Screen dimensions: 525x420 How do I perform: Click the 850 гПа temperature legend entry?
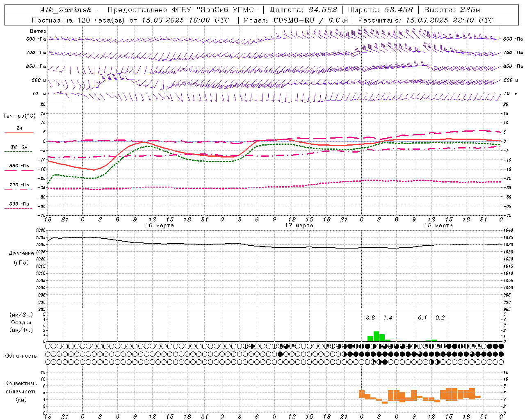[x=19, y=168]
